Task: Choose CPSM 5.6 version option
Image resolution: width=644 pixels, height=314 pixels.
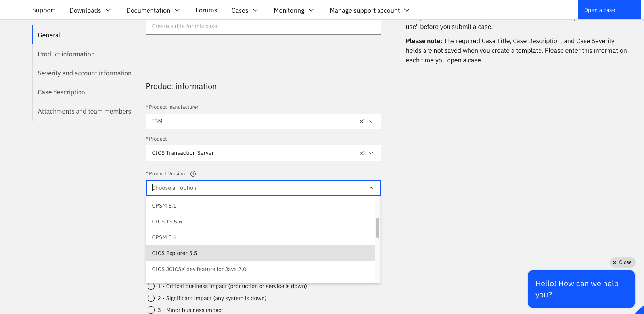Action: pyautogui.click(x=260, y=237)
